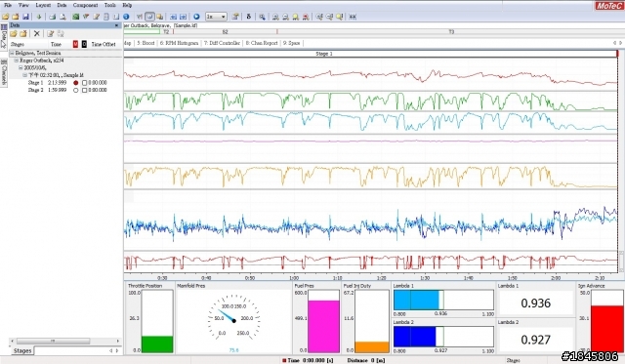Click the Lambda 2 numeric value 0.927
Screen dimensions: 625x364
point(536,340)
